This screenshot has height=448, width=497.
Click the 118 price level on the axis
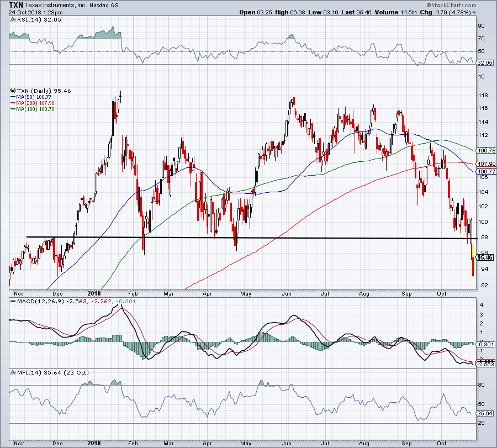(483, 96)
